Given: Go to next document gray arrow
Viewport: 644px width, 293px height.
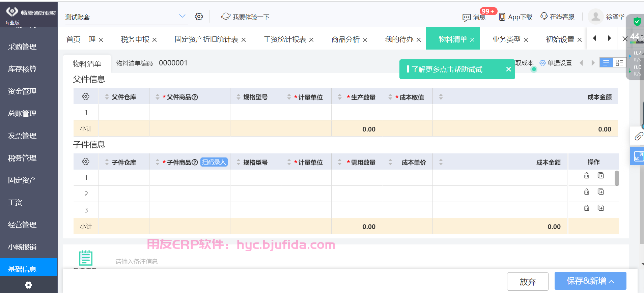Looking at the screenshot, I should click(x=593, y=63).
